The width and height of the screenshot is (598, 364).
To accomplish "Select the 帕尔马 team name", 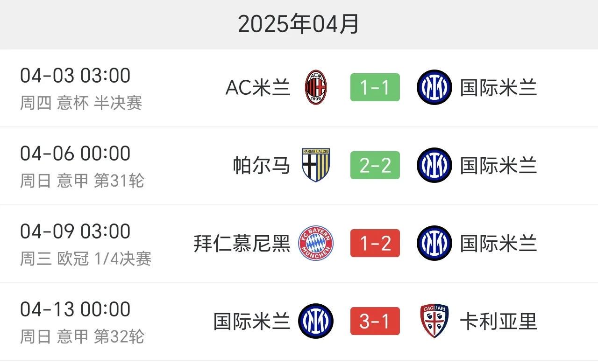I will (x=262, y=165).
